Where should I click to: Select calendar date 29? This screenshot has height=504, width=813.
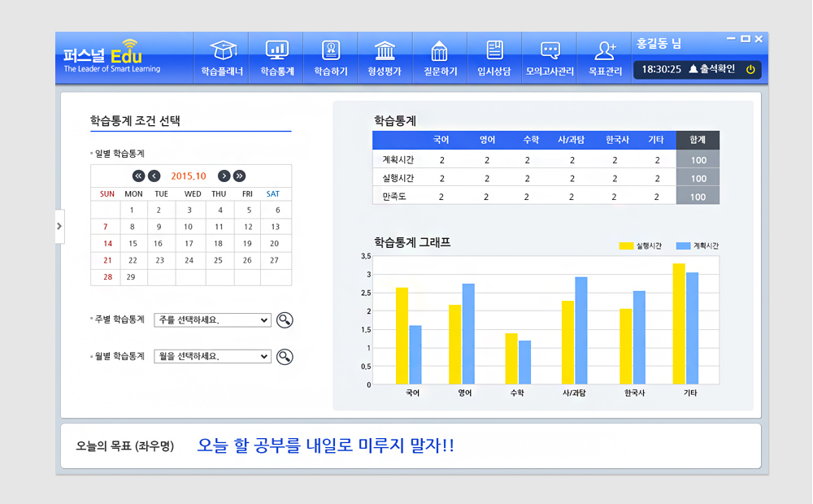pos(131,277)
